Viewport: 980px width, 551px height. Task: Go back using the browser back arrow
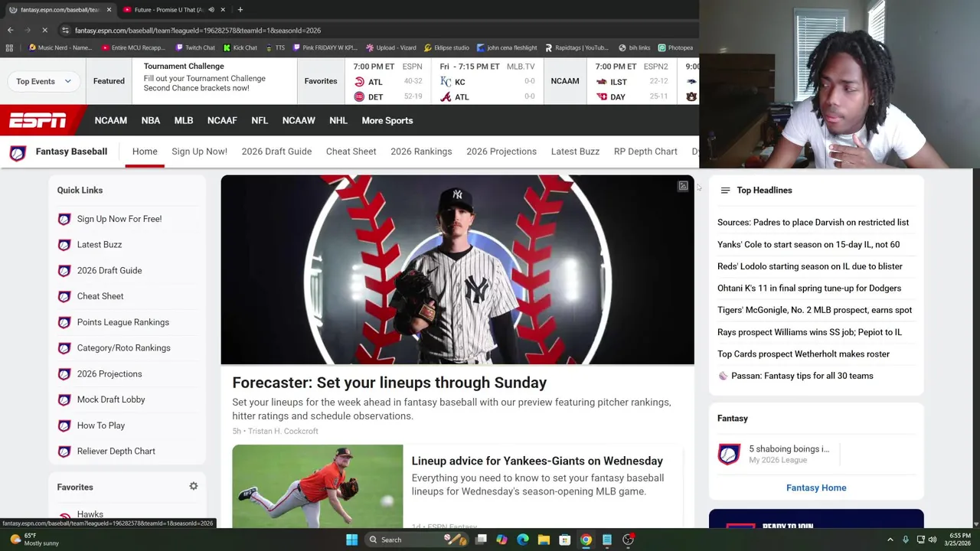point(10,30)
